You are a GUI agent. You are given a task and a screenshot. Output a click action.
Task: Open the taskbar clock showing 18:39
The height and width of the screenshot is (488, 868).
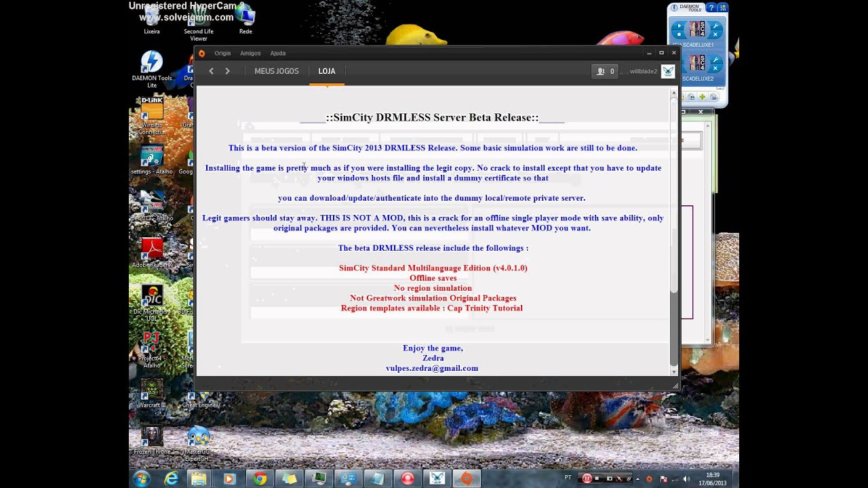pyautogui.click(x=713, y=479)
